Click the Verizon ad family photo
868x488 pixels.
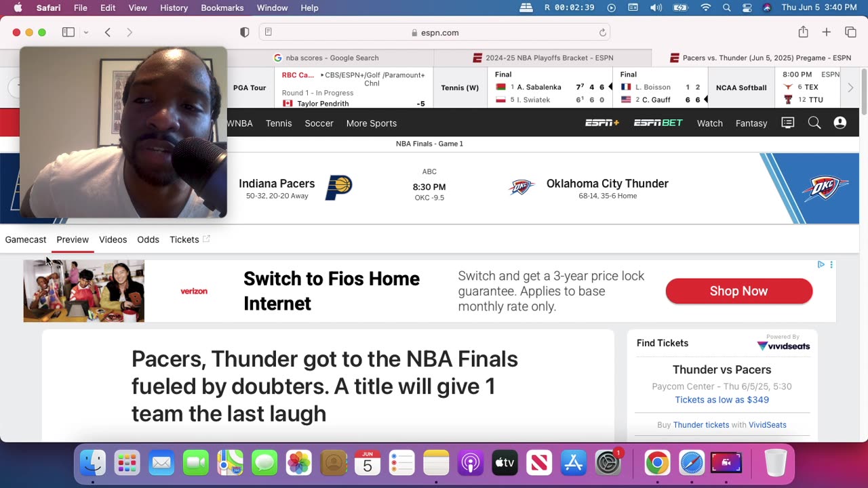[84, 291]
